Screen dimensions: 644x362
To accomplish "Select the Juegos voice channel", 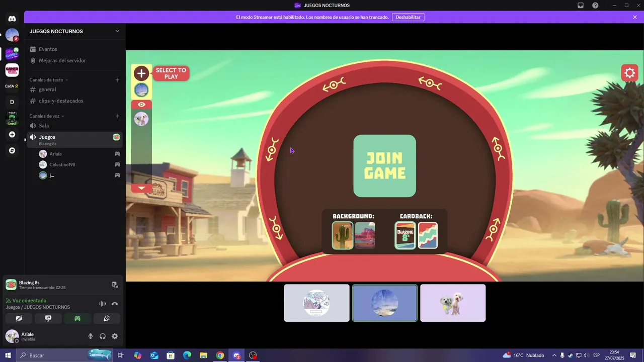I will pos(74,140).
